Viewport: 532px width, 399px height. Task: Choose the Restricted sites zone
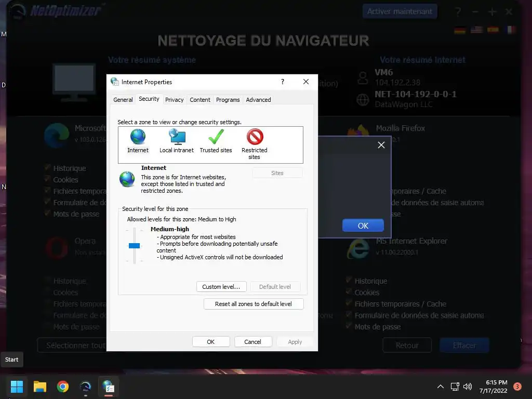pos(255,144)
